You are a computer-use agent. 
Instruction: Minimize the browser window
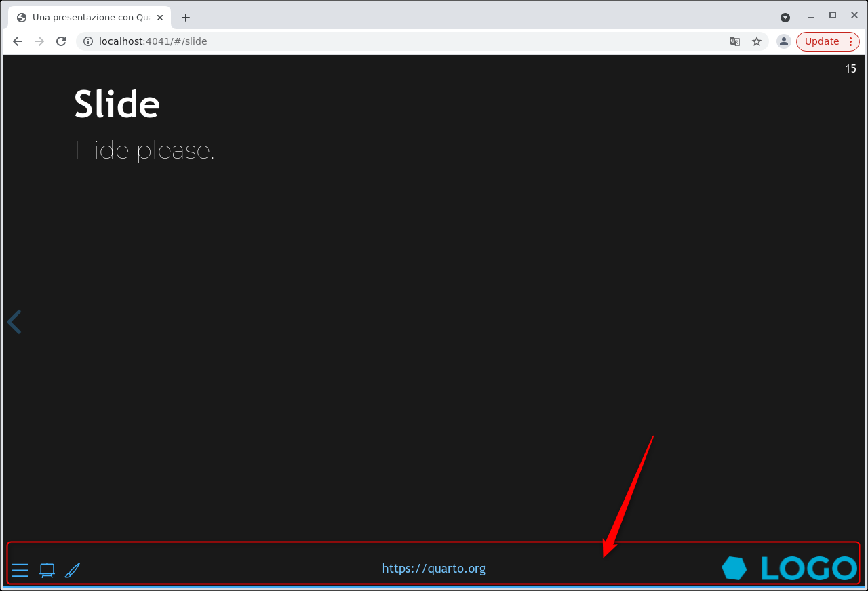point(811,18)
